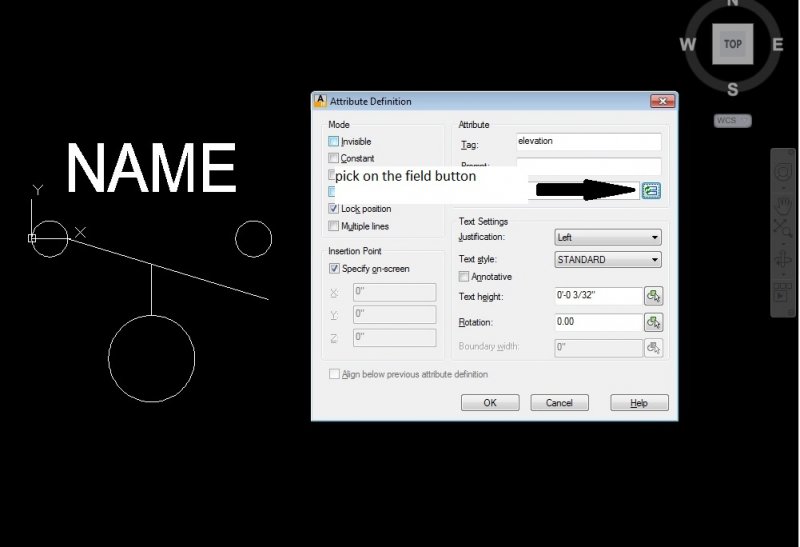Click the Insert Field button beside Default
The image size is (800, 547).
click(652, 191)
